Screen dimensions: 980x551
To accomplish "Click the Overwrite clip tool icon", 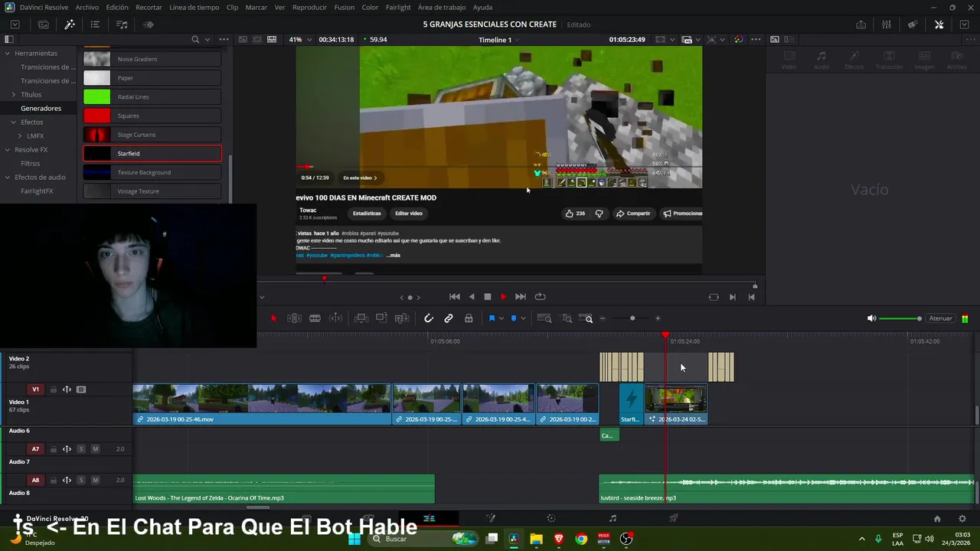I will click(381, 318).
